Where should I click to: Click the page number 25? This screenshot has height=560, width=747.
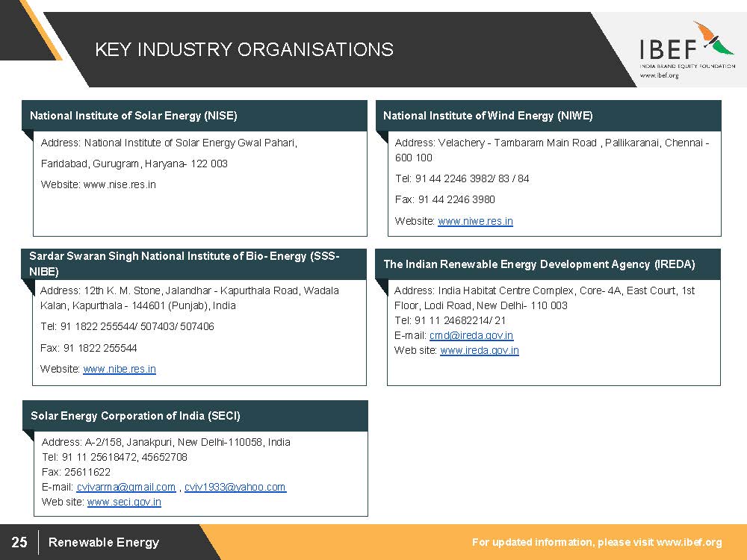tap(19, 542)
